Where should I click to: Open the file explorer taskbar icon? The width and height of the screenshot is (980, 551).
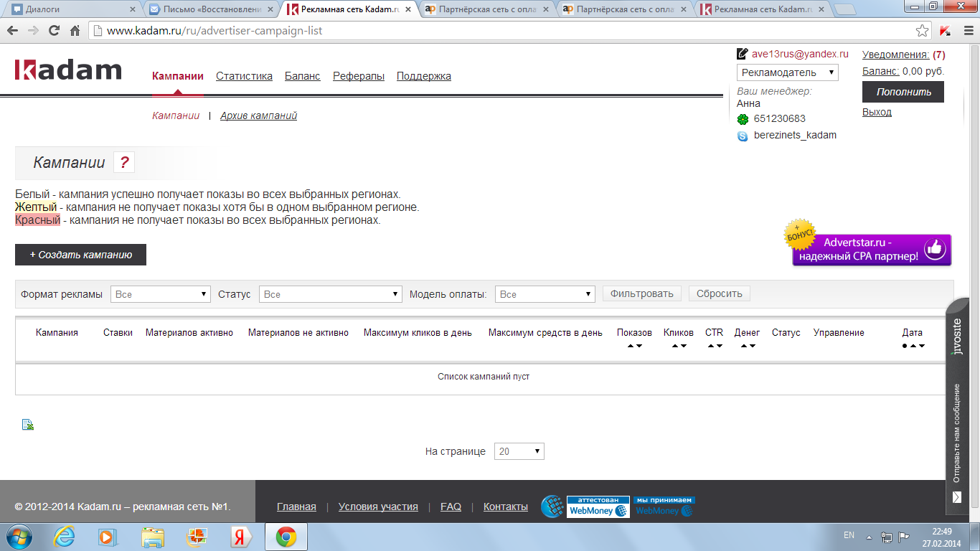point(153,537)
